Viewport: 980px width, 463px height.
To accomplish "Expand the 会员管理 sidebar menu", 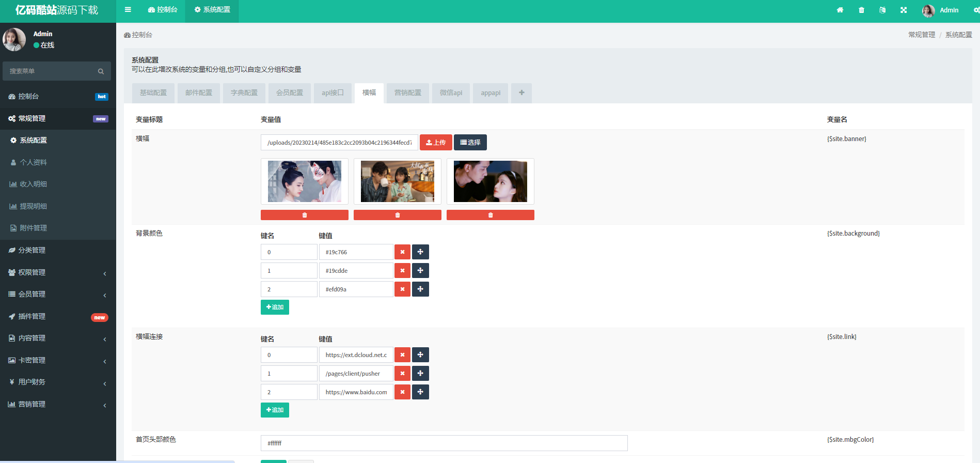I will click(58, 295).
